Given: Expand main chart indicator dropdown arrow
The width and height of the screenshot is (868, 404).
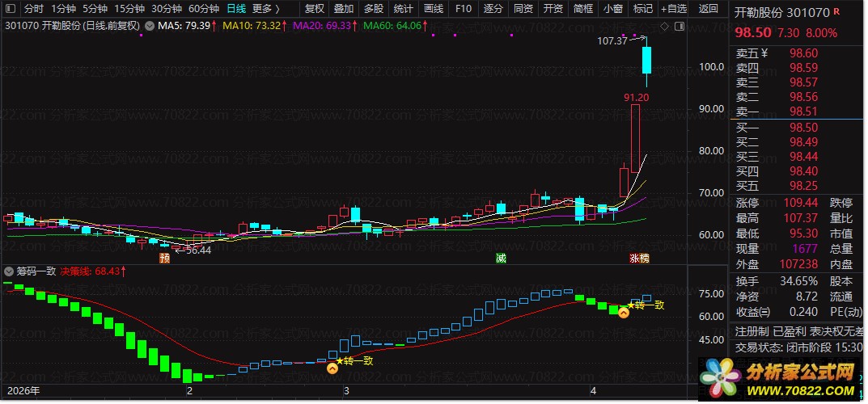Looking at the screenshot, I should [x=150, y=25].
